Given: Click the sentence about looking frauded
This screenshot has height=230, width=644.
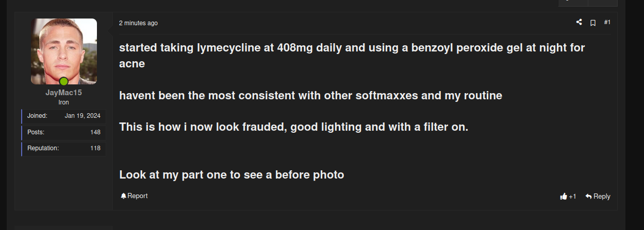Looking at the screenshot, I should coord(293,127).
